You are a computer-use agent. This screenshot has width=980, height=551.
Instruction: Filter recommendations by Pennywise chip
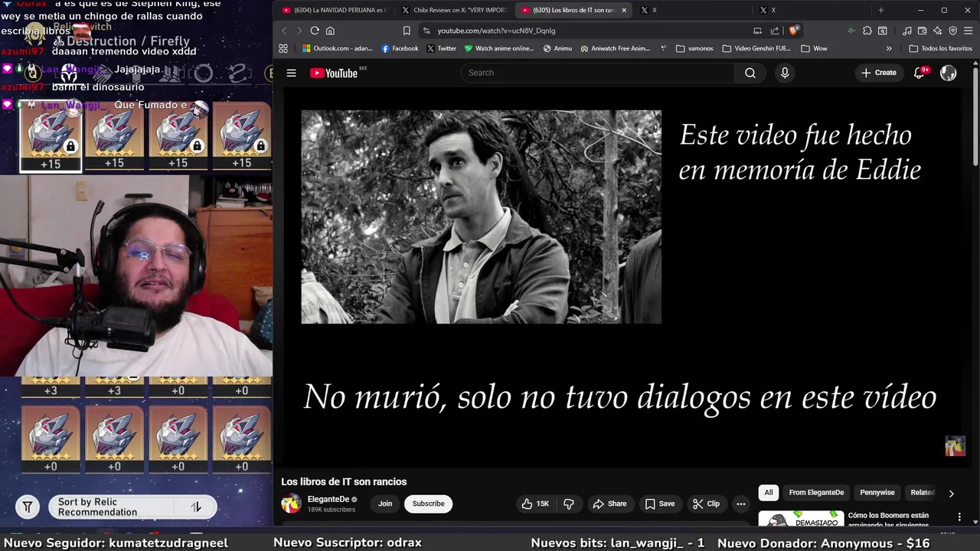click(x=877, y=493)
